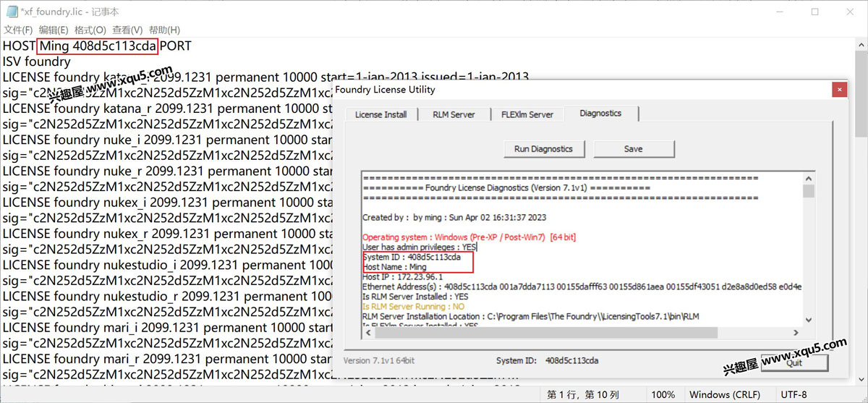Click the 'ISV foundry' line in Notepad

pyautogui.click(x=37, y=62)
